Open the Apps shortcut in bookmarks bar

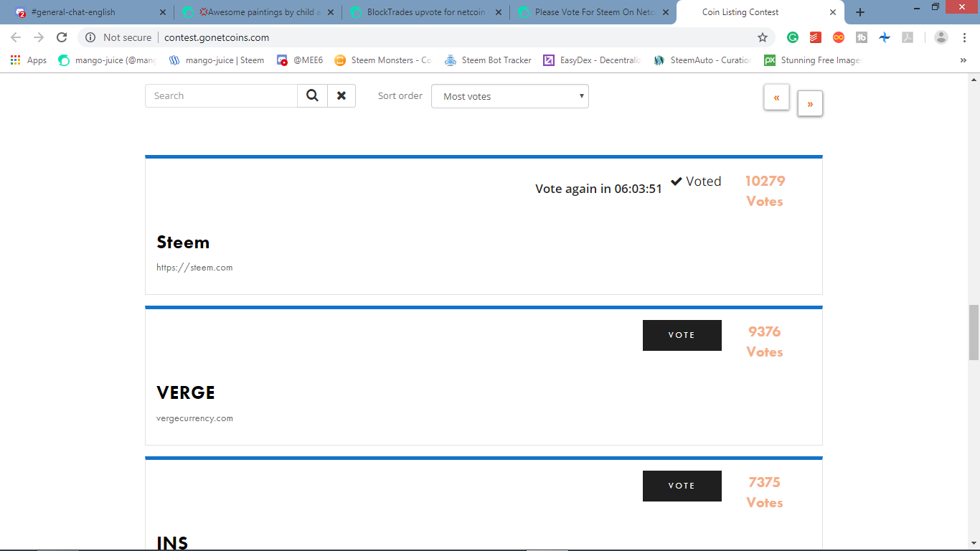[29, 60]
